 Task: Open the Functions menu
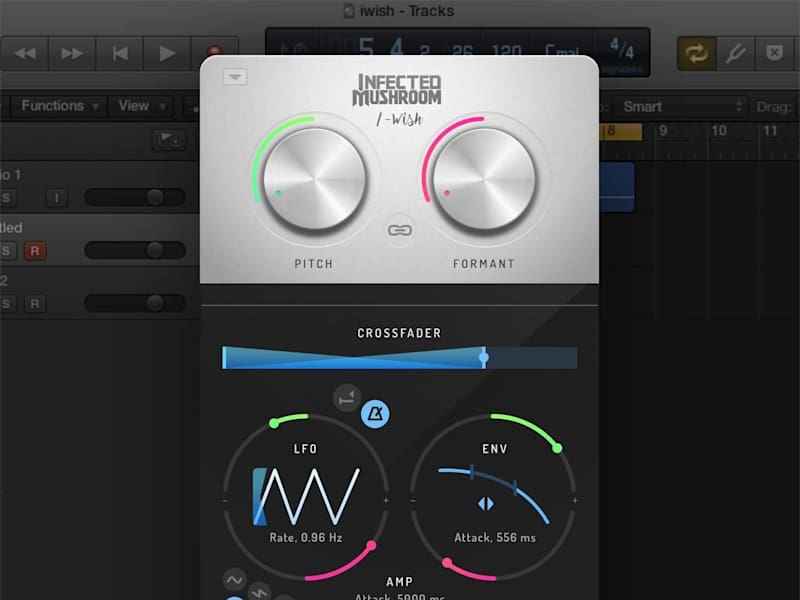pyautogui.click(x=59, y=106)
